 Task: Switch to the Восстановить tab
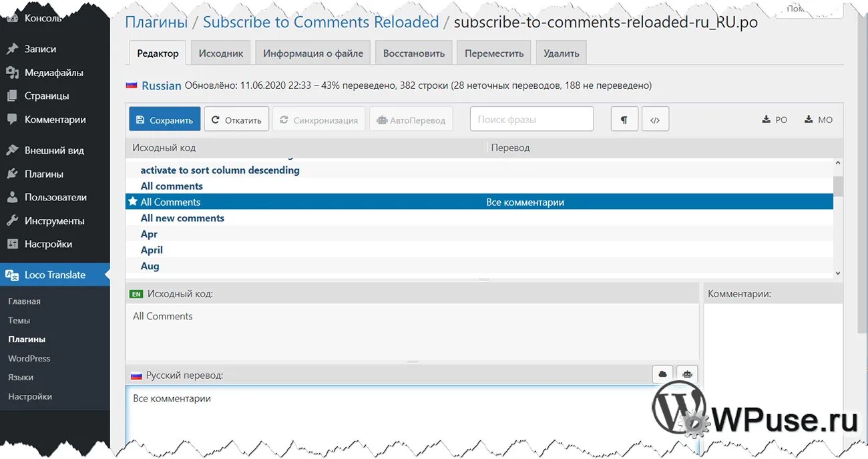tap(414, 53)
